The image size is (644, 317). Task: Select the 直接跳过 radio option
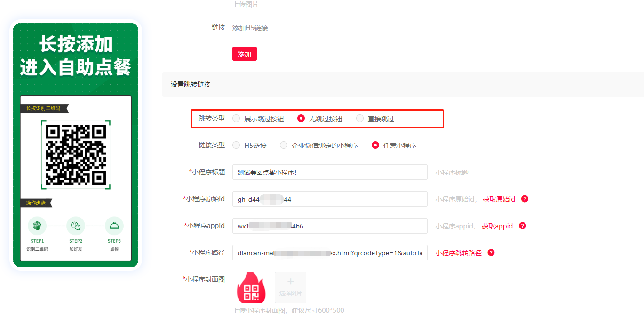[x=360, y=119]
